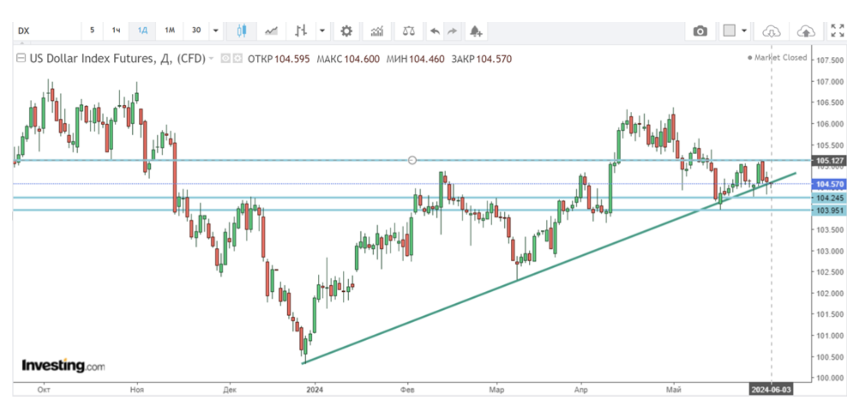Click the US Dollar Index Futures title

pyautogui.click(x=117, y=58)
